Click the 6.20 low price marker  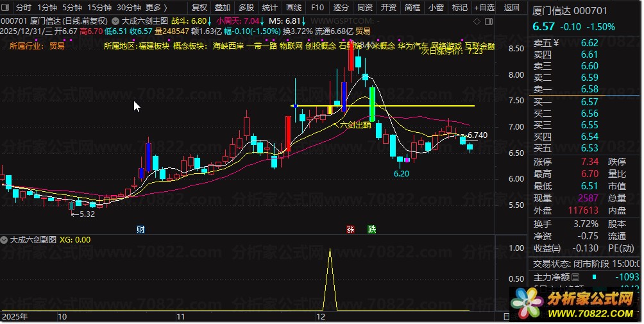click(402, 174)
